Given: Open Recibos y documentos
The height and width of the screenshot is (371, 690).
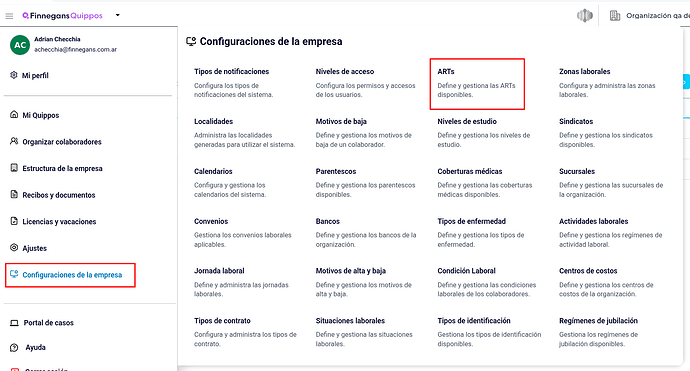Looking at the screenshot, I should (59, 195).
